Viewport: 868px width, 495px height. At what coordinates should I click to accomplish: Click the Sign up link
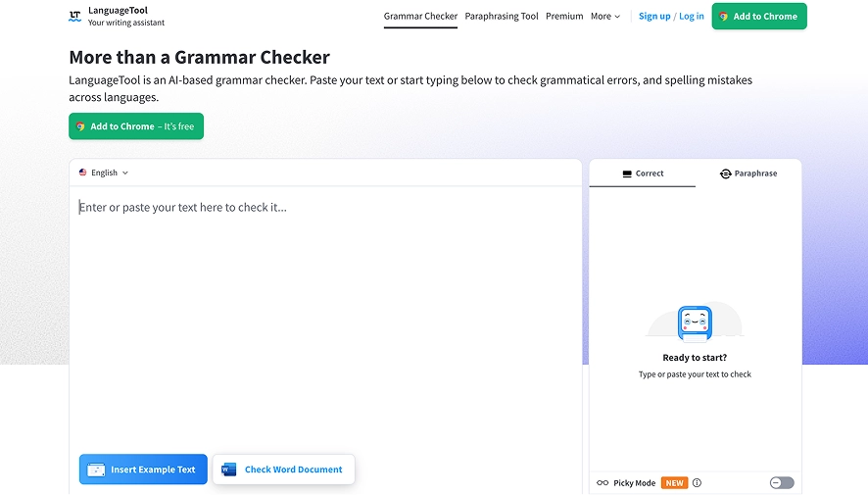(654, 16)
